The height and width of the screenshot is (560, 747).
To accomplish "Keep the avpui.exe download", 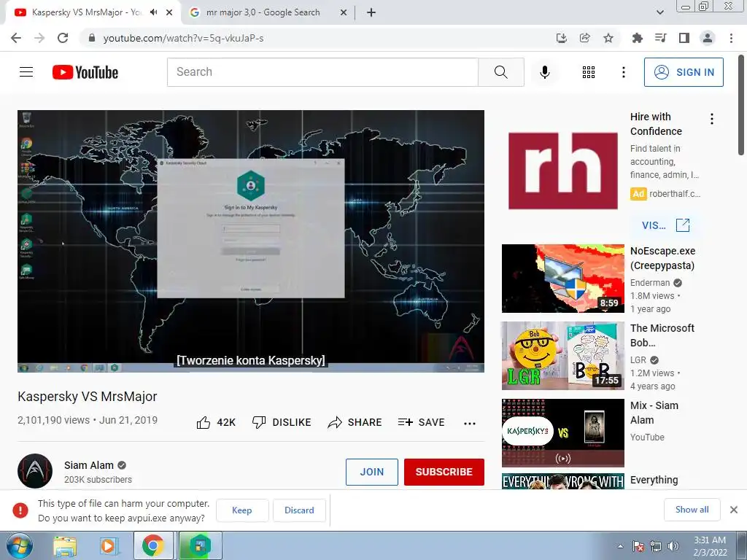I will (x=242, y=510).
